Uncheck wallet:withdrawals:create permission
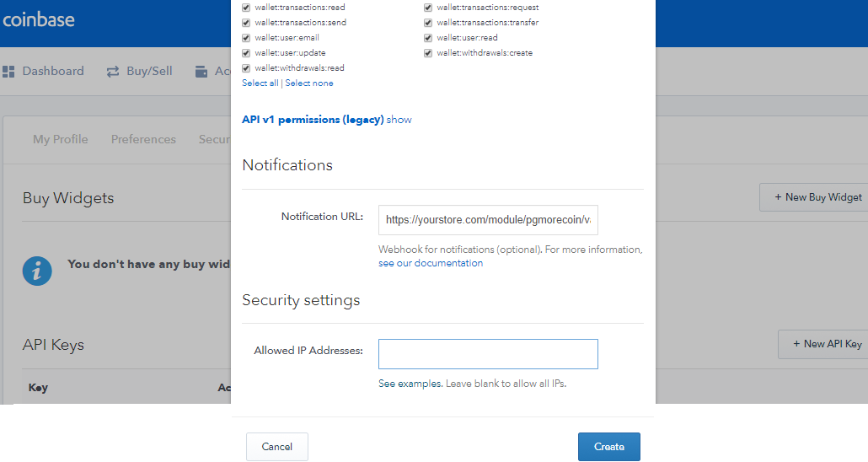The image size is (868, 462). pyautogui.click(x=428, y=53)
